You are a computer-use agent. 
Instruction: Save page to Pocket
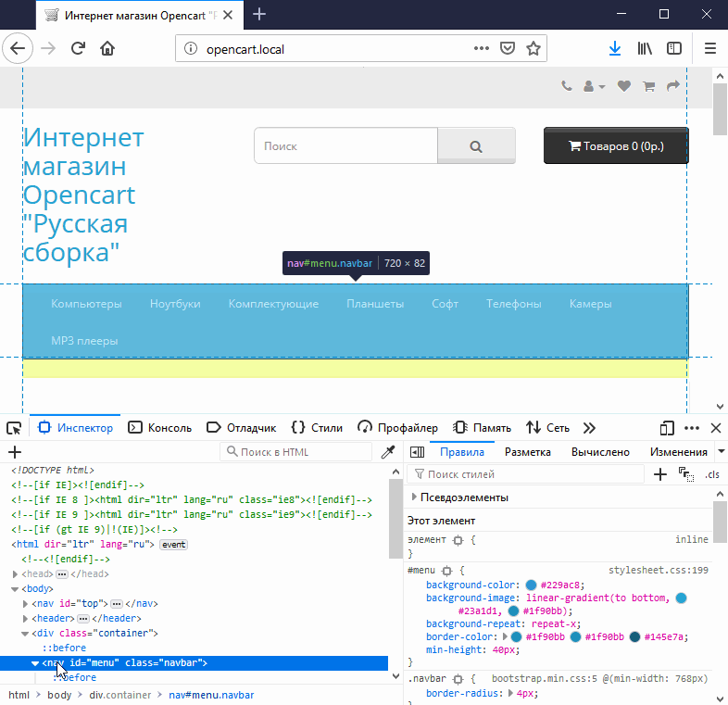point(508,48)
